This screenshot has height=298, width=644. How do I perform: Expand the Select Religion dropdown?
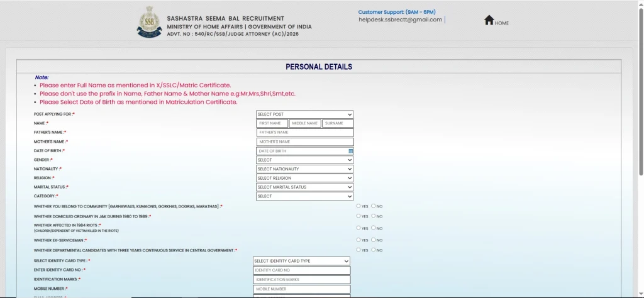304,178
